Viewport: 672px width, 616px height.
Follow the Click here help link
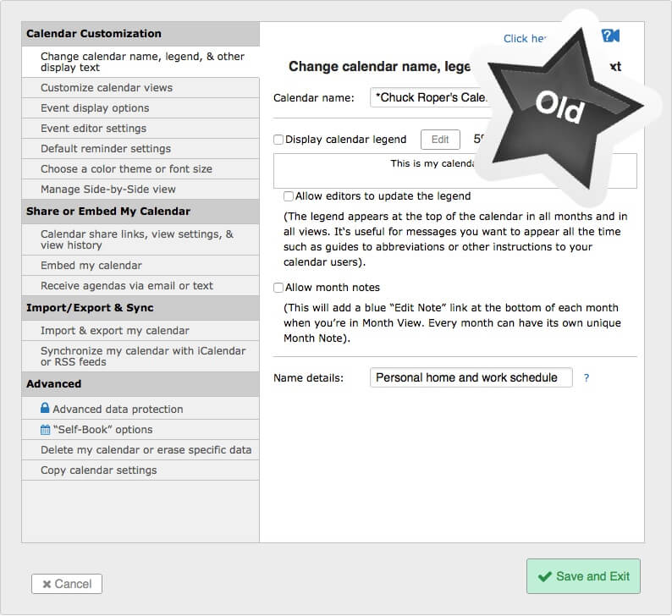[x=525, y=39]
